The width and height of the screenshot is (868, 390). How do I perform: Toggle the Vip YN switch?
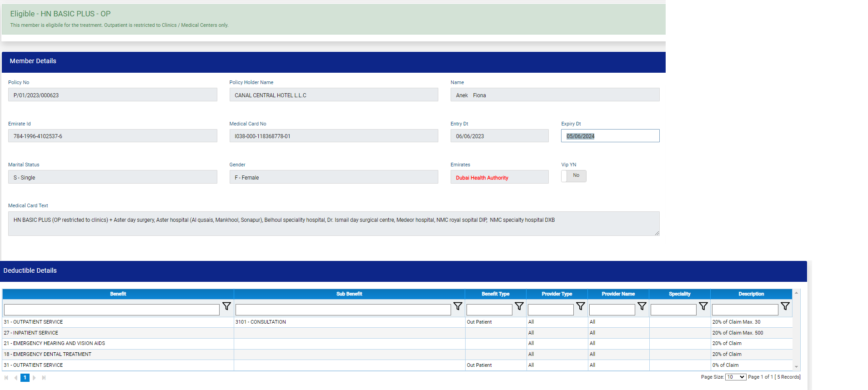[573, 176]
